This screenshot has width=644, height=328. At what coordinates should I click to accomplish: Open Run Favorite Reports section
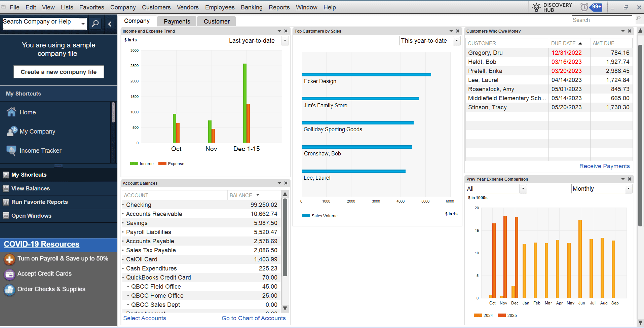tap(59, 202)
